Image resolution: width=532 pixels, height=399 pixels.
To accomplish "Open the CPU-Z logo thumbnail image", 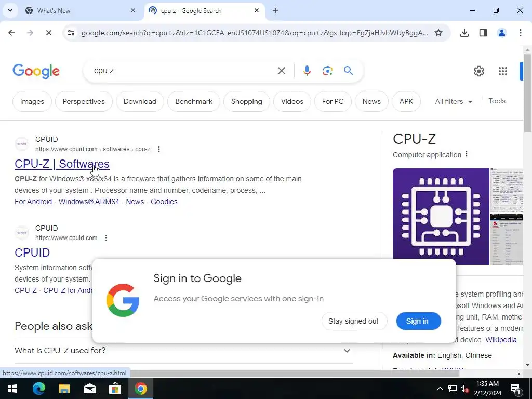I will 441,217.
